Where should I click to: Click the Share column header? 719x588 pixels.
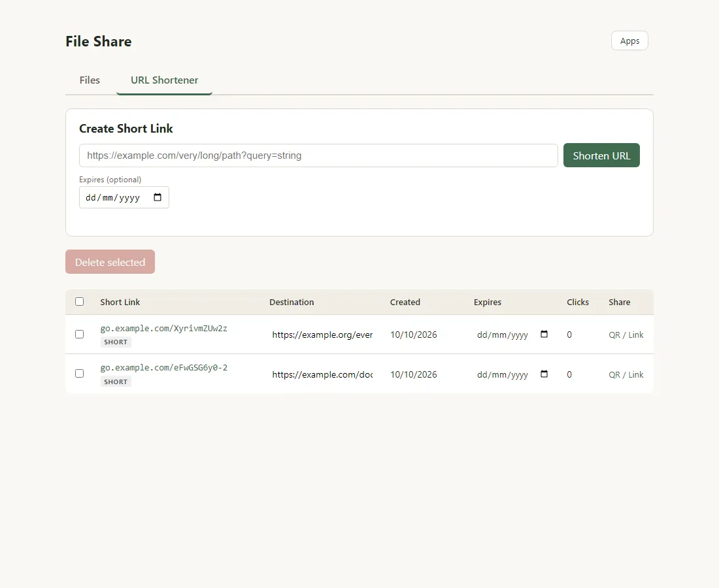coord(620,302)
